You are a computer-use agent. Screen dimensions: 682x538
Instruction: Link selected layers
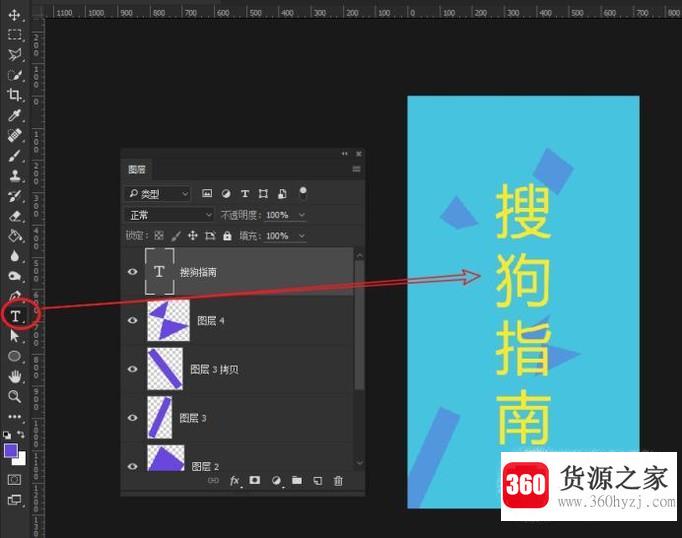(213, 481)
